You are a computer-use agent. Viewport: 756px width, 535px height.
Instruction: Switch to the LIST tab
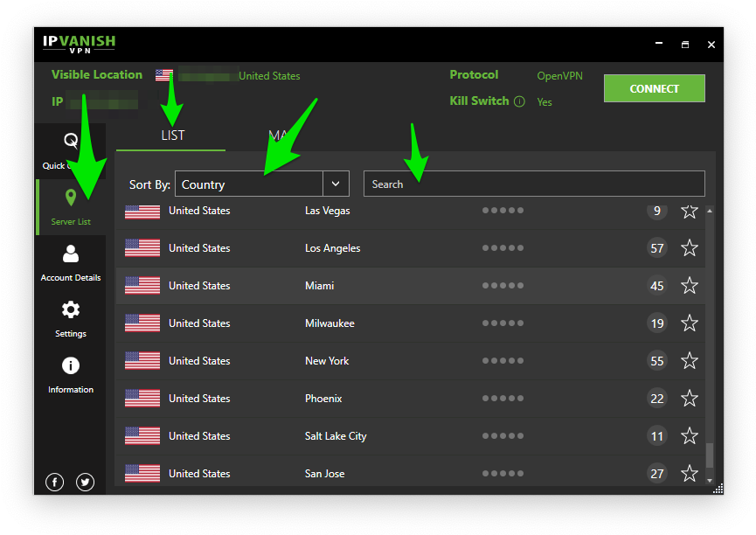pos(171,136)
